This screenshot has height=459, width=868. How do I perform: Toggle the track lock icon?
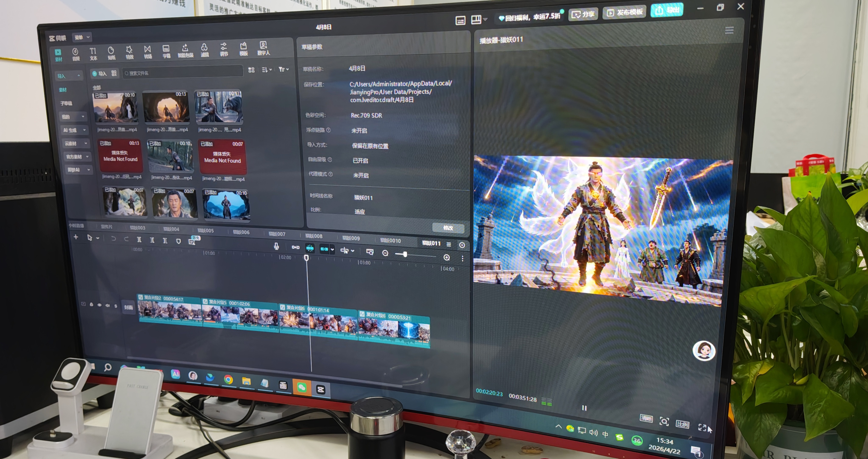pyautogui.click(x=91, y=304)
